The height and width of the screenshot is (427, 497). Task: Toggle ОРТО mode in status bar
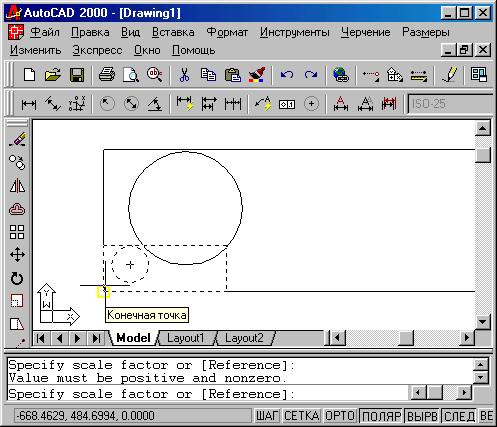(x=340, y=416)
